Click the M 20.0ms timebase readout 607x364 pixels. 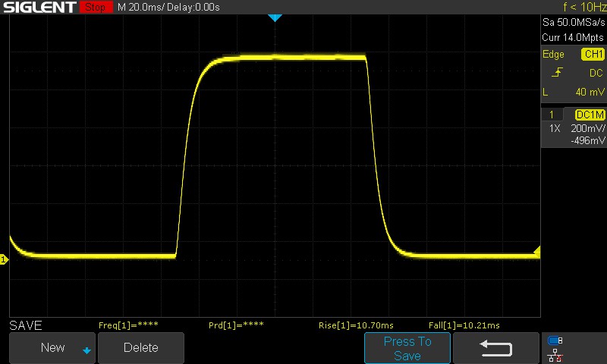[141, 7]
